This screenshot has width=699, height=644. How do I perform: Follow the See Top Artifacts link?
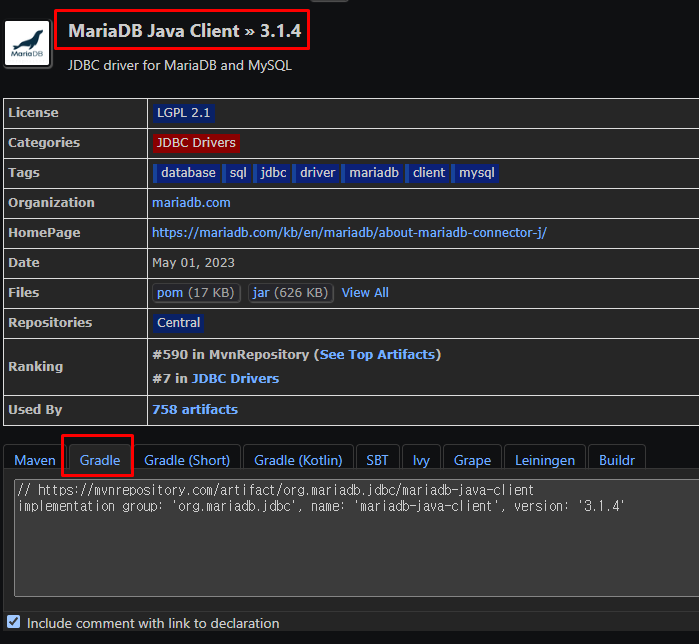(377, 355)
